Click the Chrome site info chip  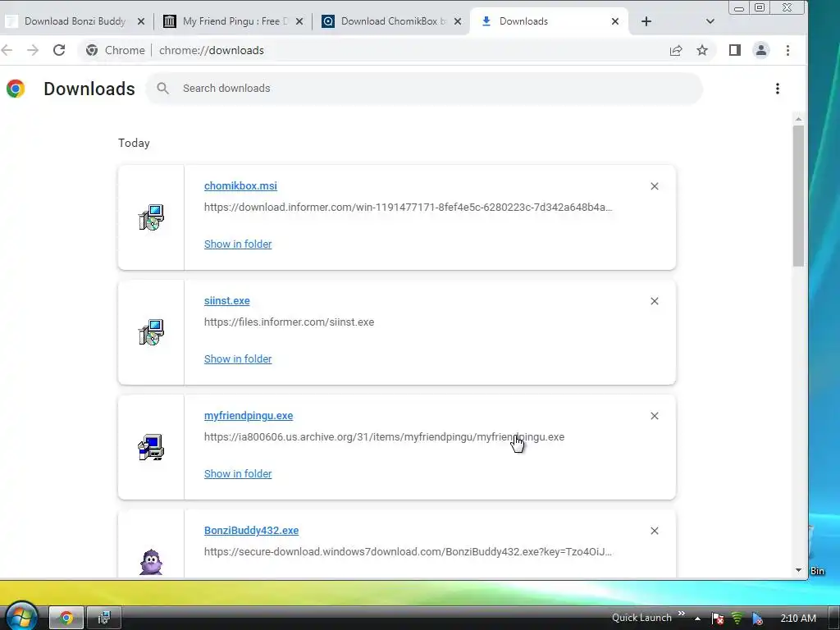click(x=116, y=50)
